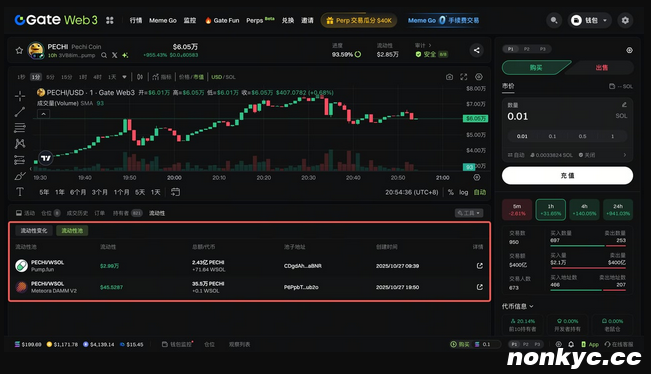Image resolution: width=651 pixels, height=374 pixels.
Task: Switch to the Sell (出售) side
Action: click(602, 67)
